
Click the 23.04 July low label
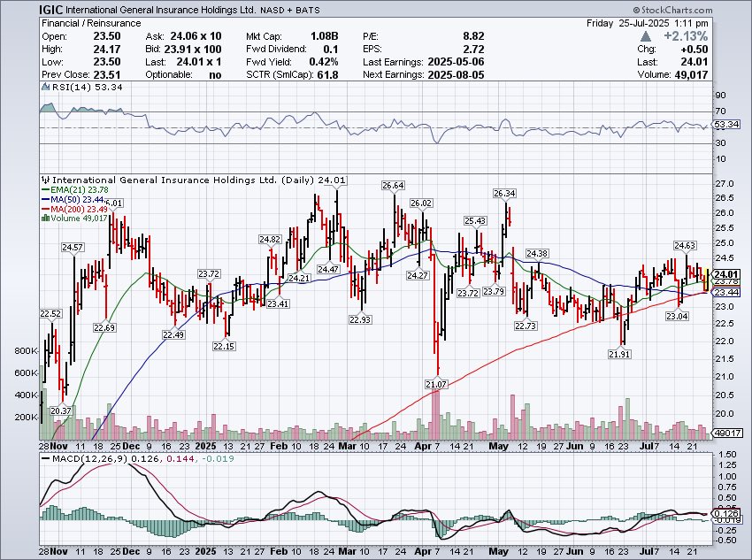(677, 316)
